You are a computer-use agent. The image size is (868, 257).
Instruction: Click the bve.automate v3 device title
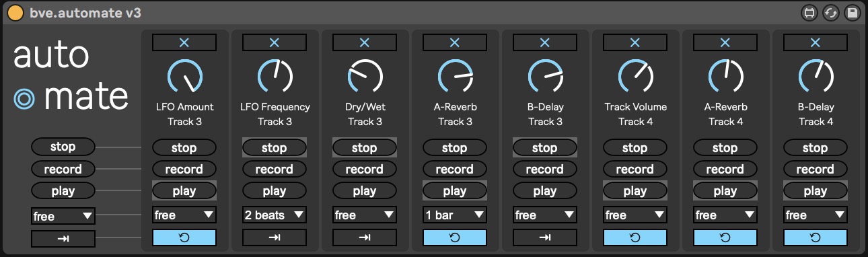pyautogui.click(x=85, y=13)
